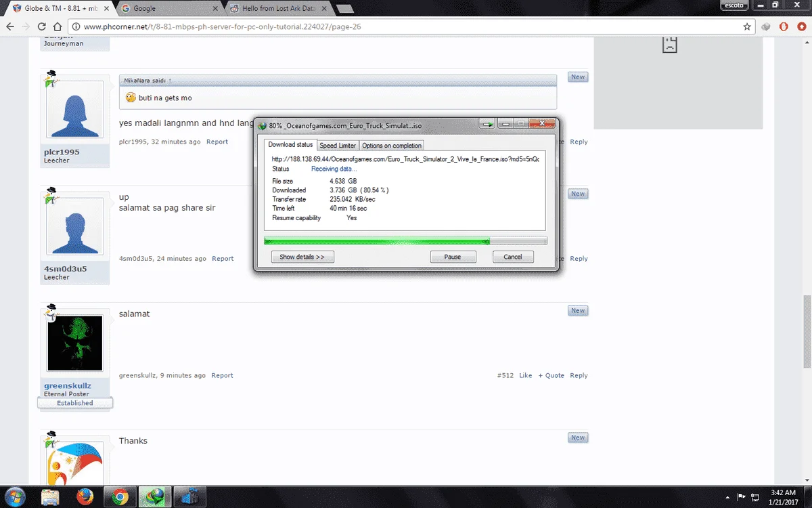812x508 pixels.
Task: Show hidden system tray icons
Action: [727, 496]
